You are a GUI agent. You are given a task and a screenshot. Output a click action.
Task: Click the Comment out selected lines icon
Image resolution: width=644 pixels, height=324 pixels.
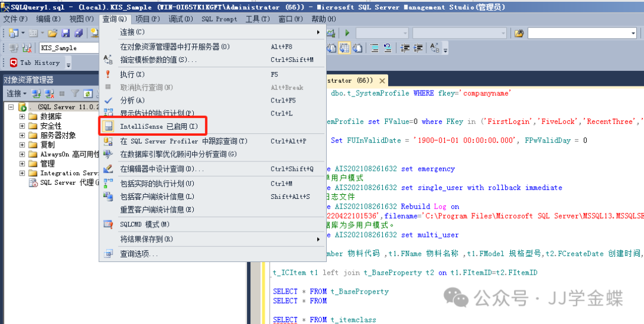[374, 48]
